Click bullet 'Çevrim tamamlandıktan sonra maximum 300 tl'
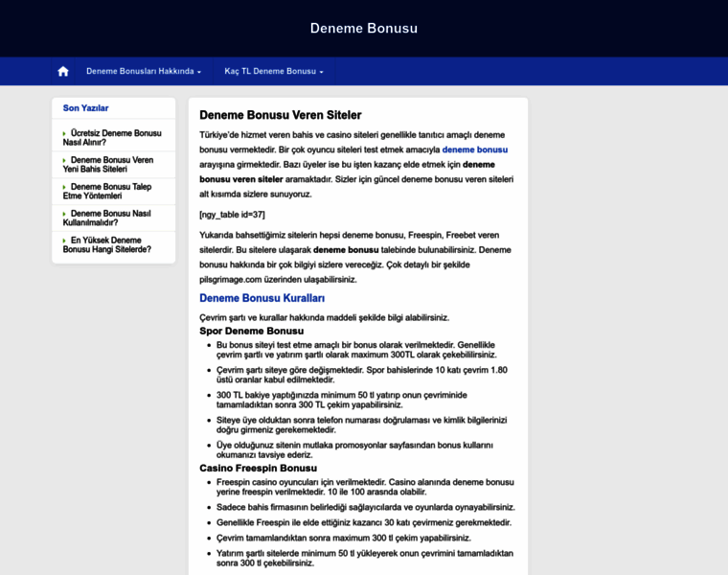The width and height of the screenshot is (728, 575). [344, 538]
